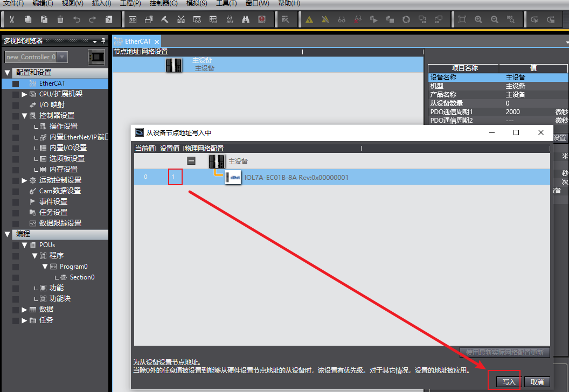Toggle the square box beside 事件设置
Image resolution: width=569 pixels, height=392 pixels.
16,202
